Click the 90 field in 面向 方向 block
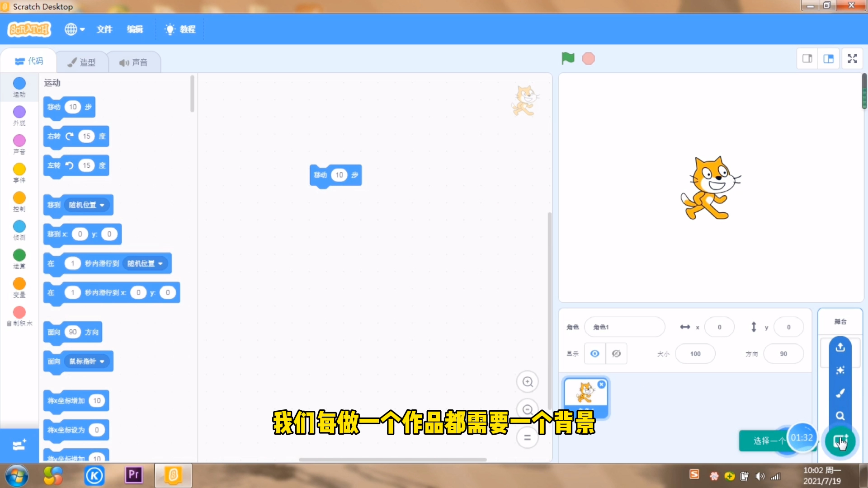868x488 pixels. (x=73, y=332)
